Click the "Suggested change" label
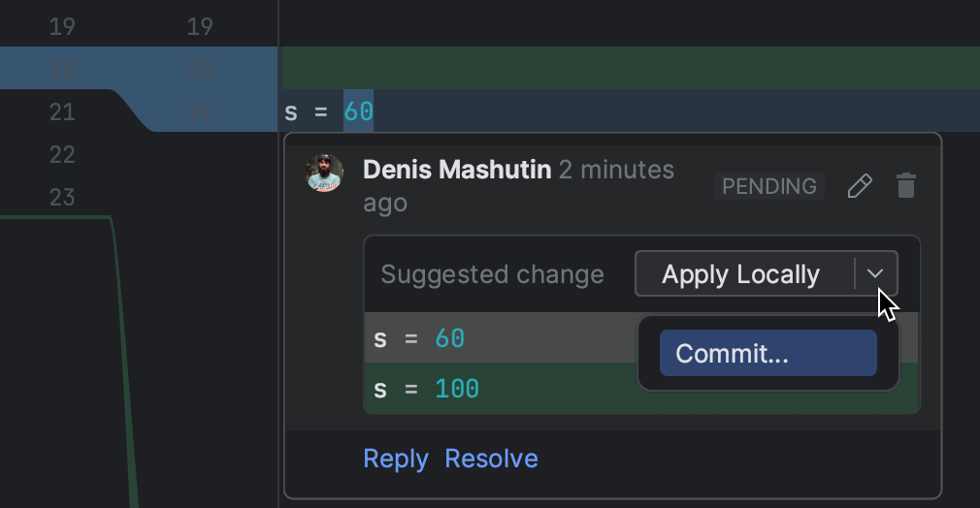 [492, 274]
